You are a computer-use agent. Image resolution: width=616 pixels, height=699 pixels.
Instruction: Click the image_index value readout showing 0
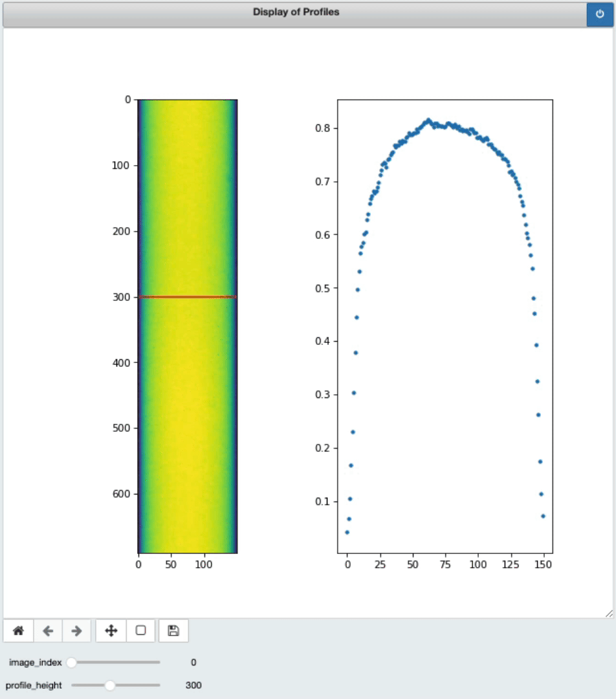193,662
